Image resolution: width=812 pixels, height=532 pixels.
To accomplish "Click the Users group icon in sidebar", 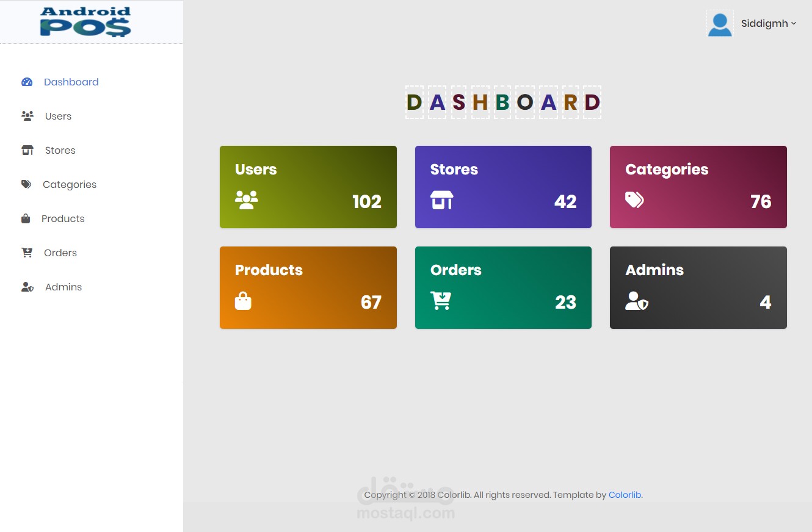I will pyautogui.click(x=27, y=116).
